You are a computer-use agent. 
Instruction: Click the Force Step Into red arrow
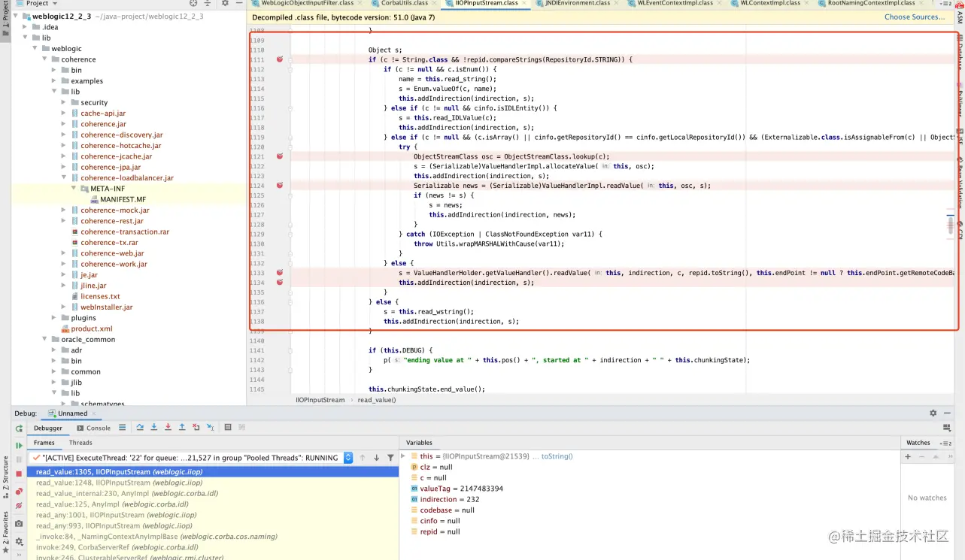(168, 427)
